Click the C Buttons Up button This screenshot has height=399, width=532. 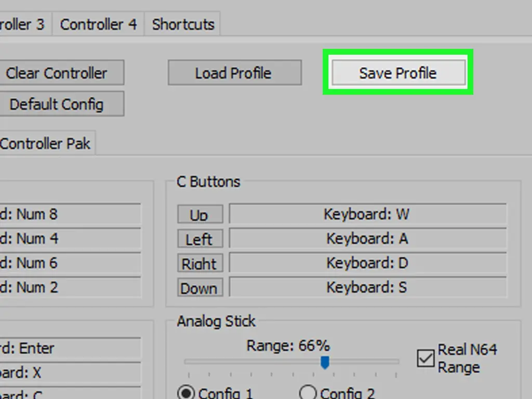[x=200, y=214]
